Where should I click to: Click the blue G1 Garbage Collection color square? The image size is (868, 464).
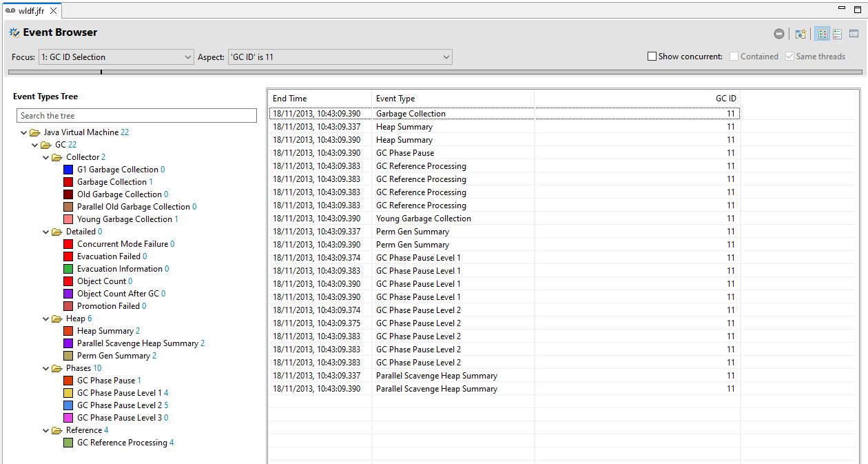pos(68,170)
